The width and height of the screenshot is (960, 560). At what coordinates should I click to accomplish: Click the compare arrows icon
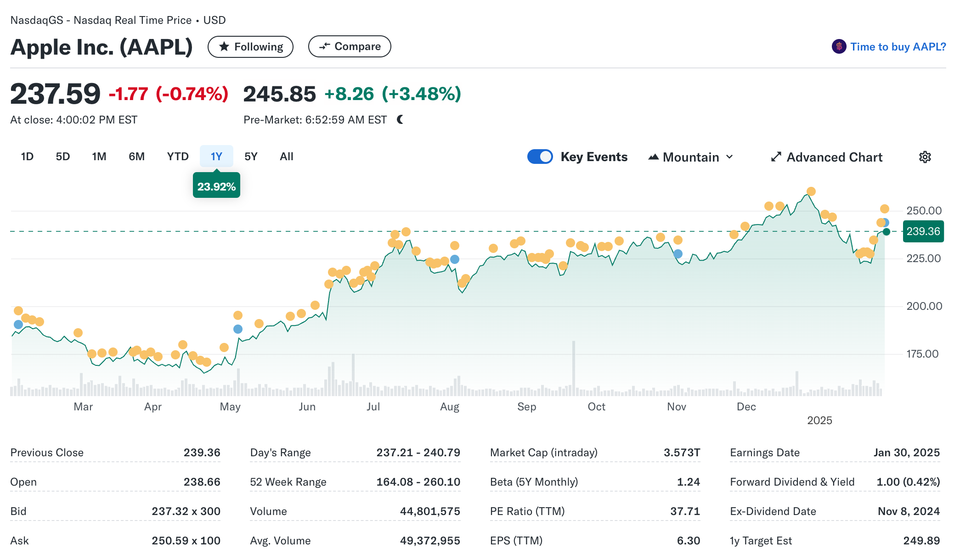[325, 46]
